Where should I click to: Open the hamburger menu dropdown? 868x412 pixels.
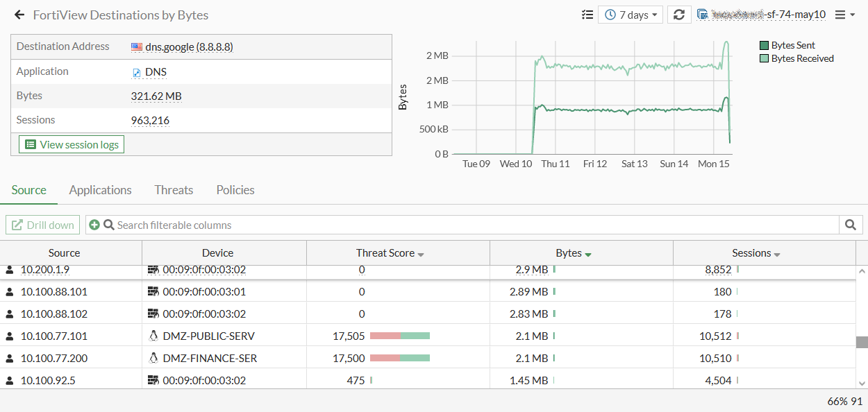coord(844,15)
